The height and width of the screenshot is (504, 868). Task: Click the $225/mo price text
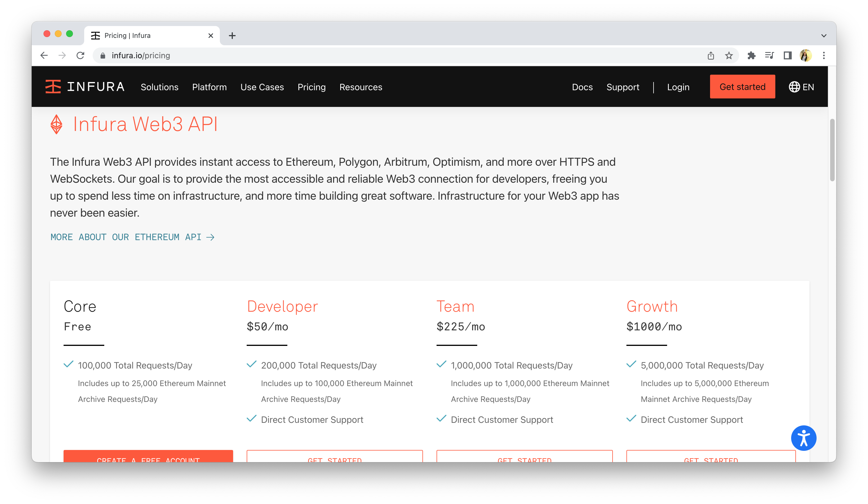pos(461,326)
